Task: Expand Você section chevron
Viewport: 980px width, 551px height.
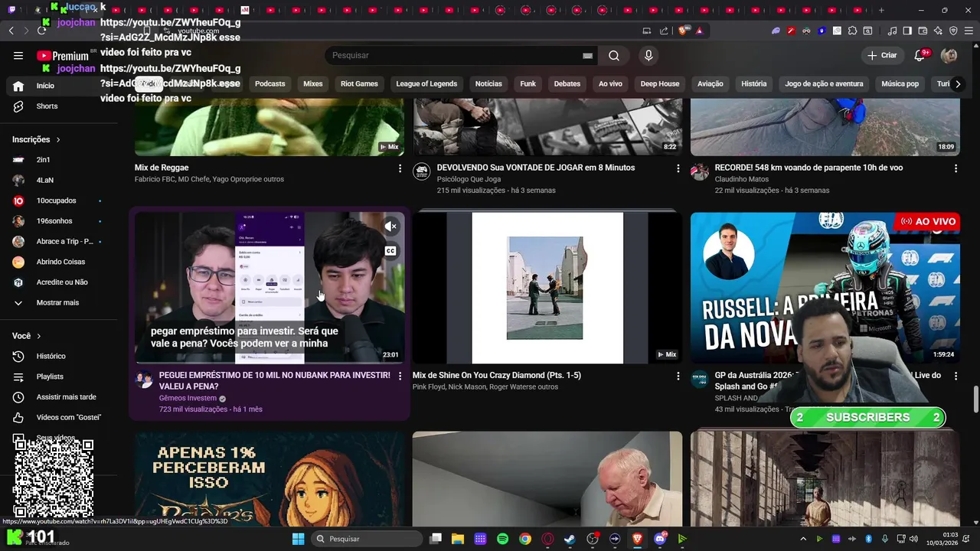Action: (39, 336)
